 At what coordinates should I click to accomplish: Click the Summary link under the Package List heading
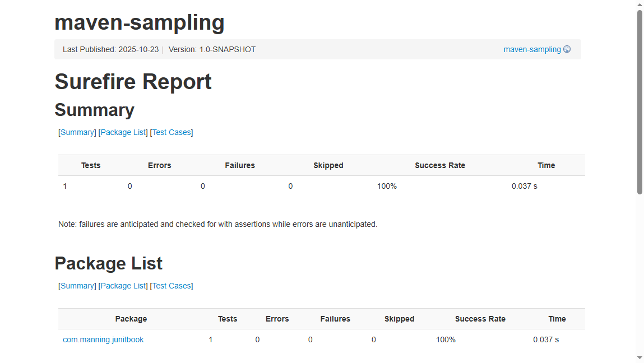(77, 286)
